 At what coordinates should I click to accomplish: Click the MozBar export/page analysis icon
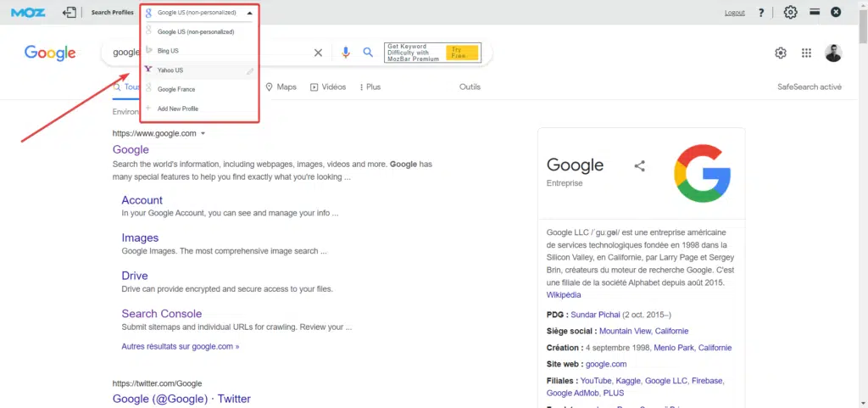70,12
